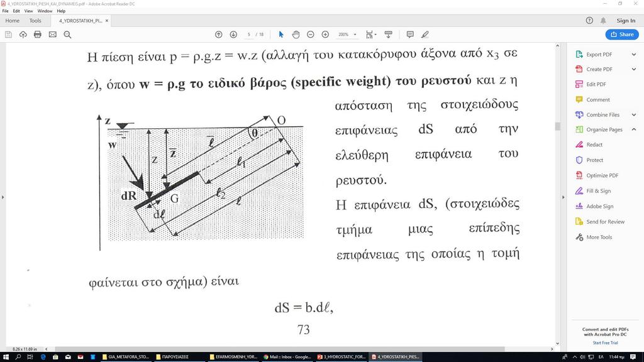Open the find text magnifier
Screen dimensions: 644x362
pyautogui.click(x=67, y=35)
